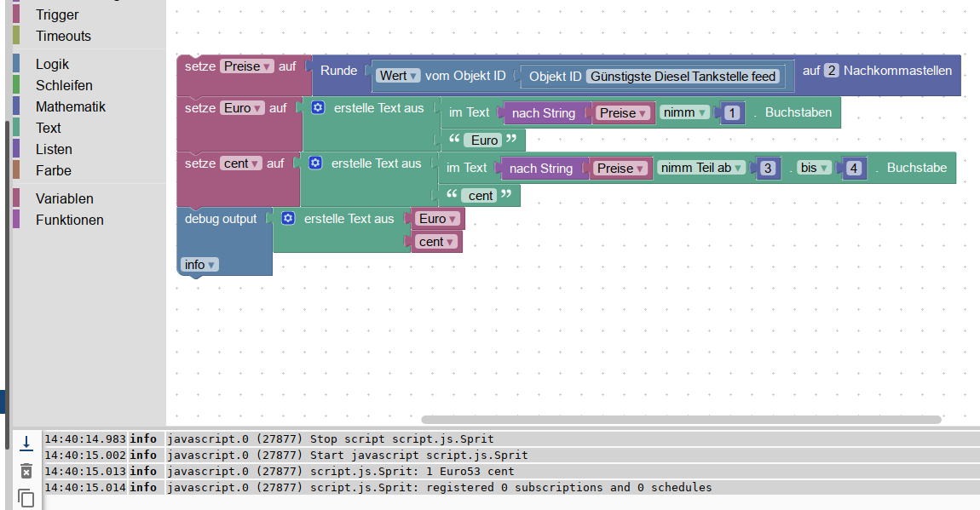Open the Timeouts block category
The width and height of the screenshot is (980, 510).
point(63,36)
